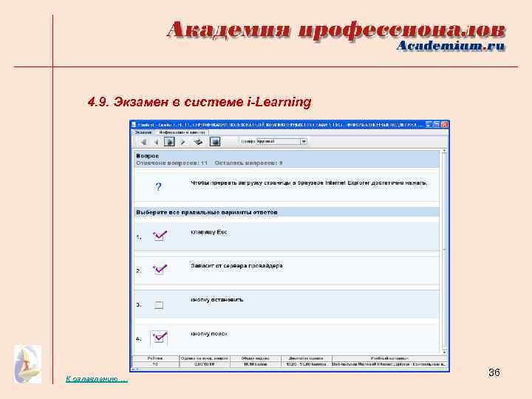Click answer text 'кнопку остановить'
The width and height of the screenshot is (532, 399).
(x=216, y=299)
